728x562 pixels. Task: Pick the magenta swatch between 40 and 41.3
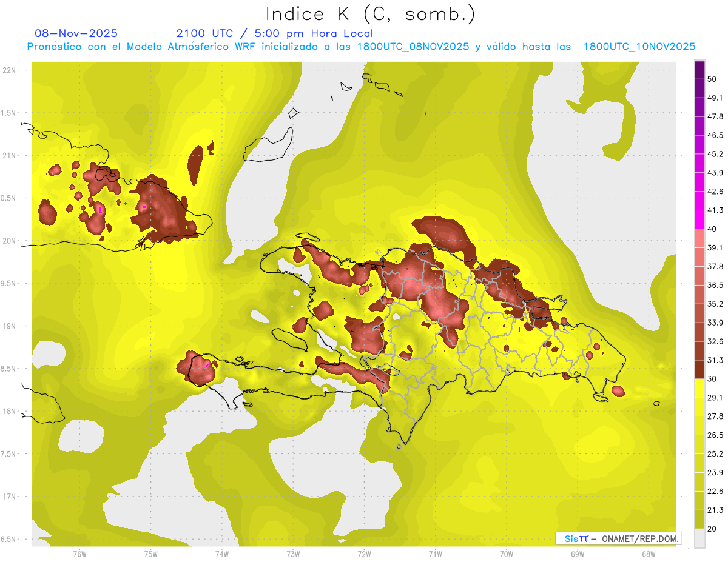pyautogui.click(x=699, y=219)
